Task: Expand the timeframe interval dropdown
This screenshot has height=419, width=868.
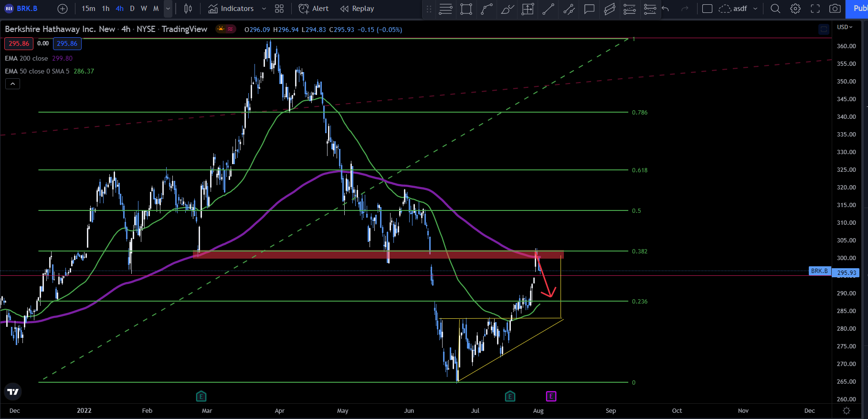Action: [x=168, y=9]
